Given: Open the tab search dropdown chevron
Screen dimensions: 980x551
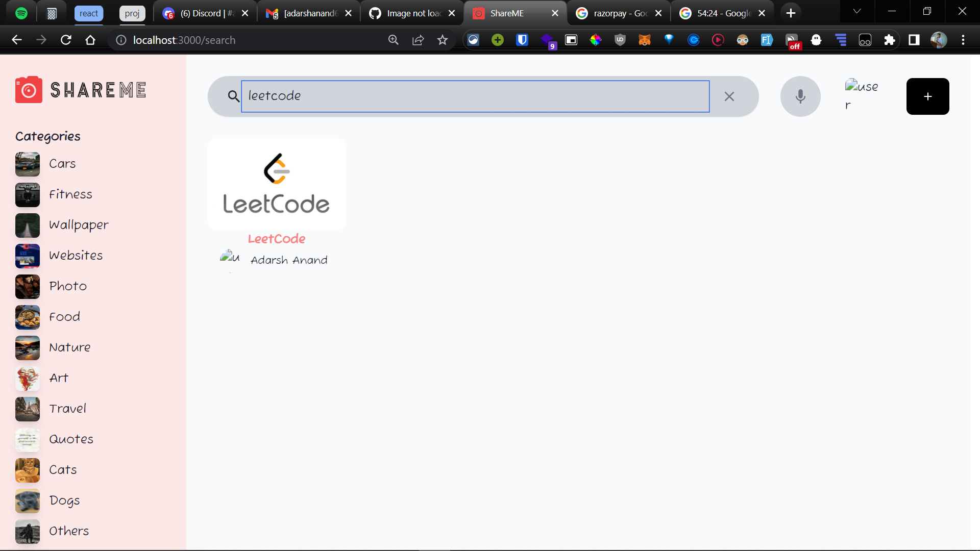Looking at the screenshot, I should 856,11.
